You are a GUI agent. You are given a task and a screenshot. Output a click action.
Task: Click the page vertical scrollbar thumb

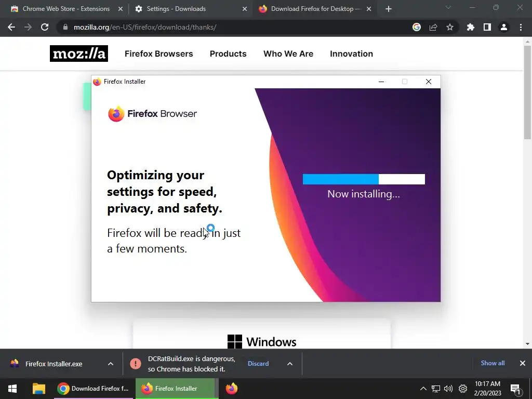(x=527, y=92)
